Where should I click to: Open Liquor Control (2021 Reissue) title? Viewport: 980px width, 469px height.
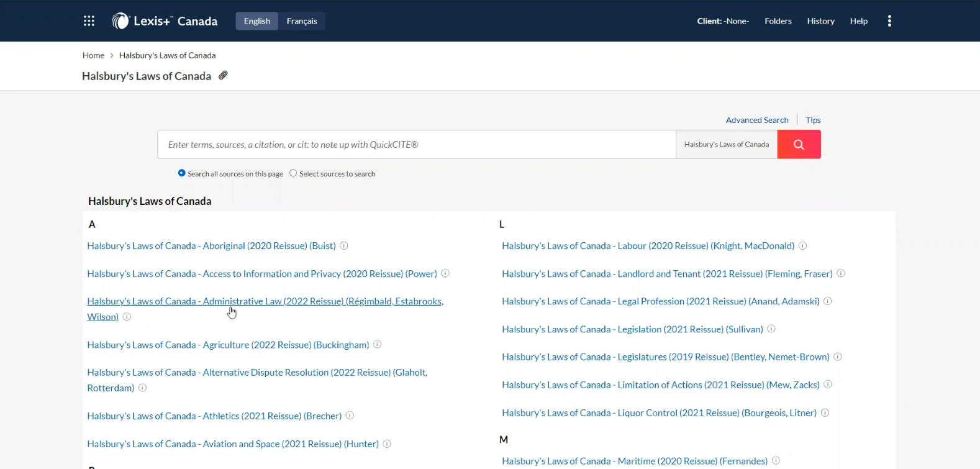660,413
